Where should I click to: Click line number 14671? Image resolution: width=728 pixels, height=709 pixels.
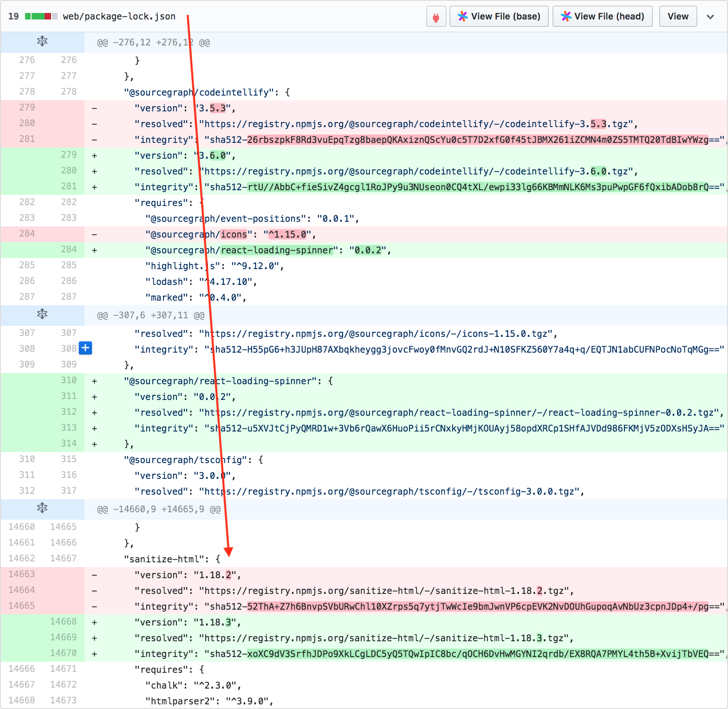point(64,669)
